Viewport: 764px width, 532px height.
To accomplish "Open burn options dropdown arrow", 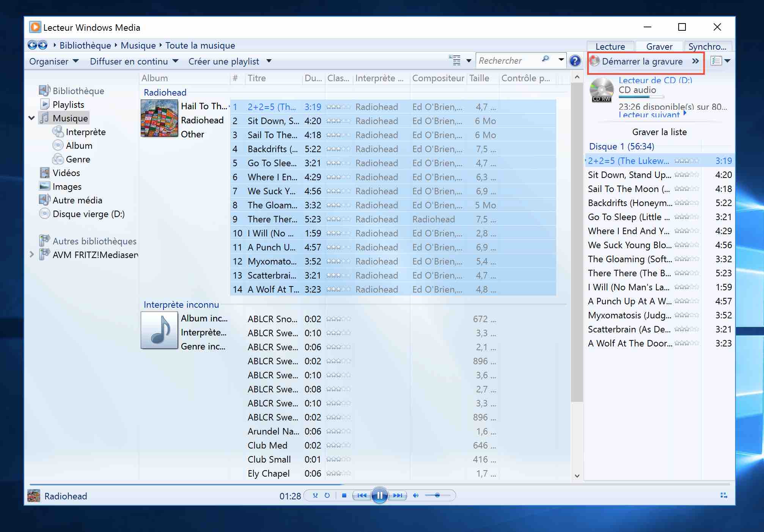I will tap(727, 61).
